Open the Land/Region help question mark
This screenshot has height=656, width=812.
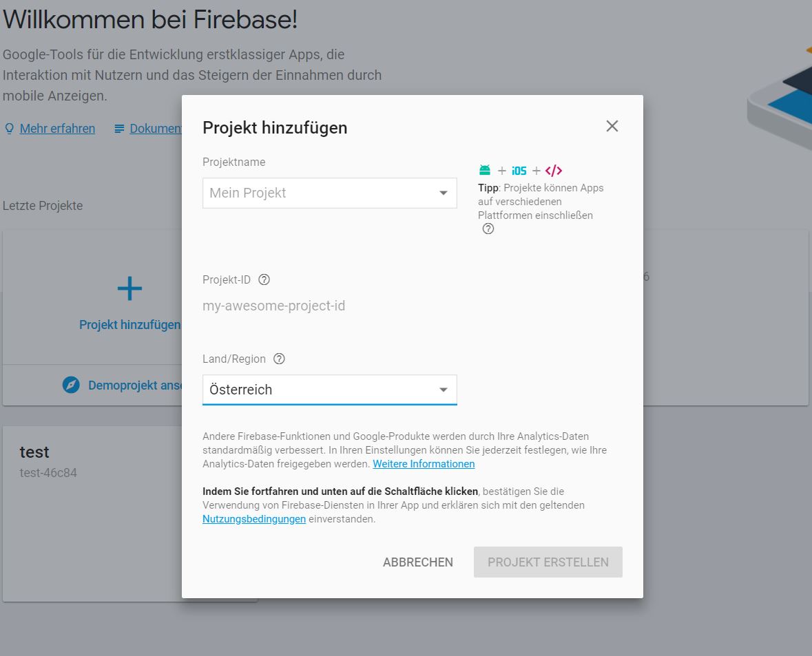279,359
